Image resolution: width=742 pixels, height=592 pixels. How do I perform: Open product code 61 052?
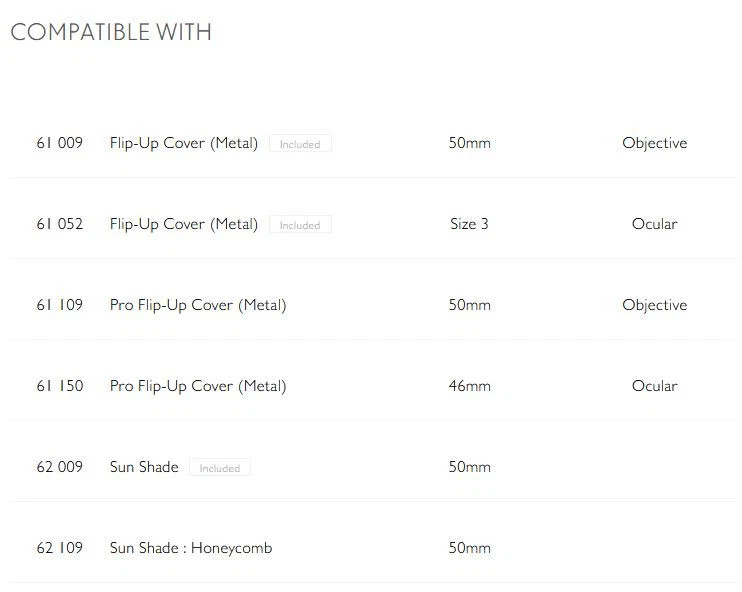click(60, 224)
